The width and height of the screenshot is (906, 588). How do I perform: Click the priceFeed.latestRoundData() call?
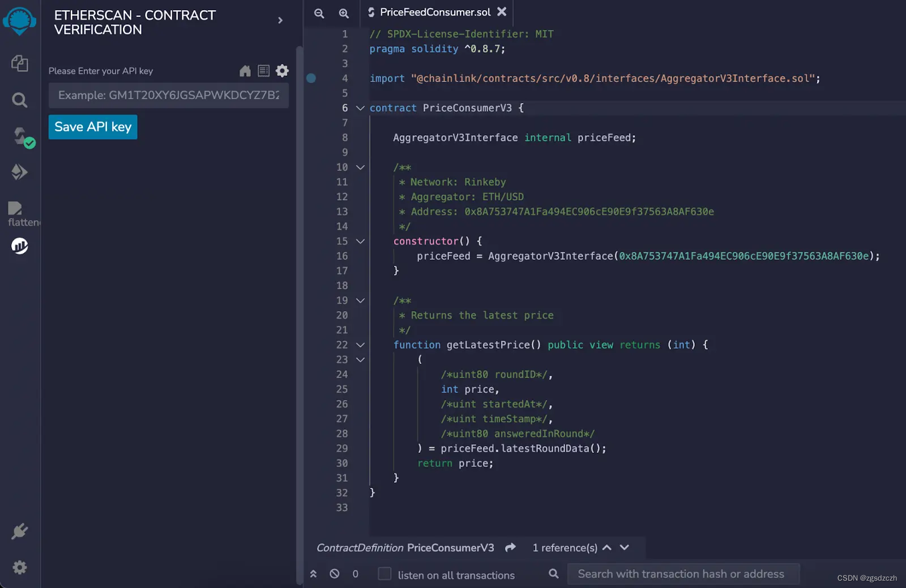click(x=523, y=449)
